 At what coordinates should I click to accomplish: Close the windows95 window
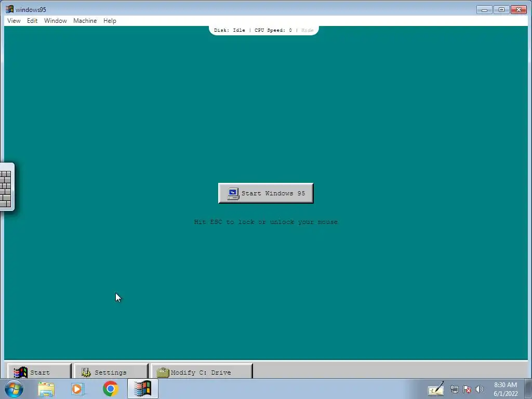pyautogui.click(x=519, y=10)
